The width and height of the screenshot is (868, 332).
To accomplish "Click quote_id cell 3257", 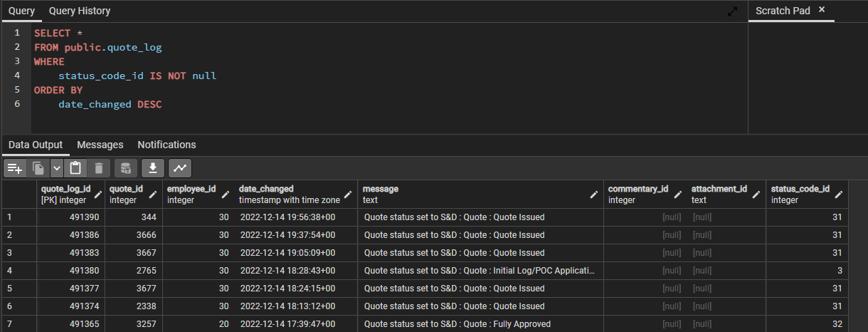I will pos(134,324).
